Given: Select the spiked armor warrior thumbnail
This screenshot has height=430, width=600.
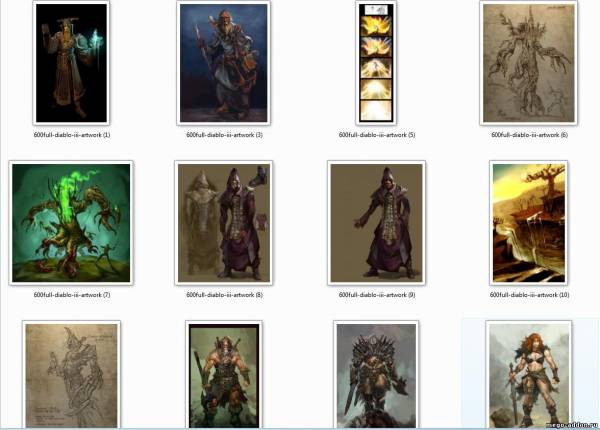Looking at the screenshot, I should pos(376,375).
